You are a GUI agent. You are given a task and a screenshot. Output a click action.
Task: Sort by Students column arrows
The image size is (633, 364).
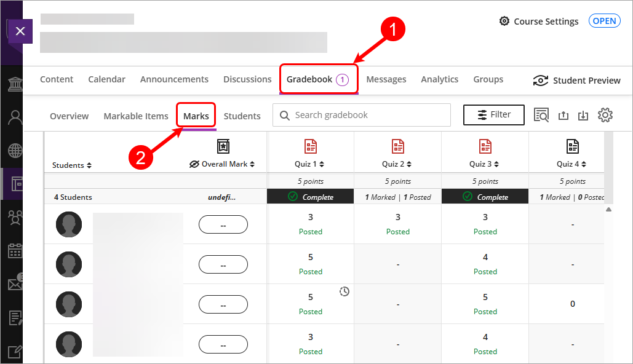[89, 165]
